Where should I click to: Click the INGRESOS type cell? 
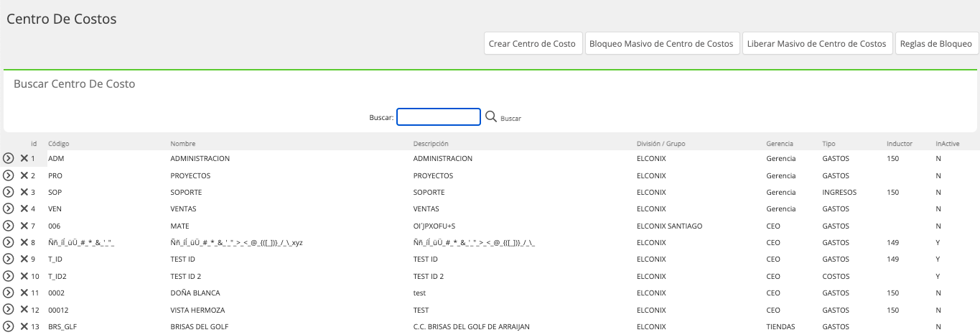(839, 192)
